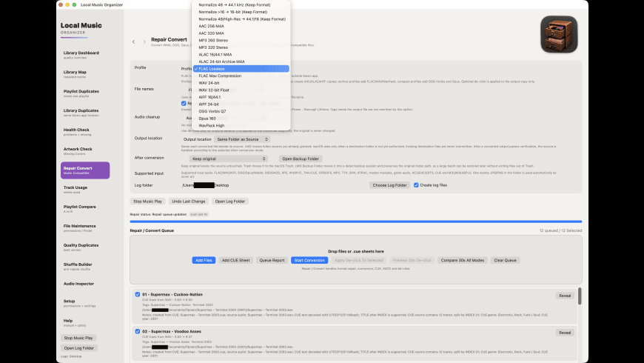Click Compare 30s All Modes button
644x363 pixels.
point(463,260)
